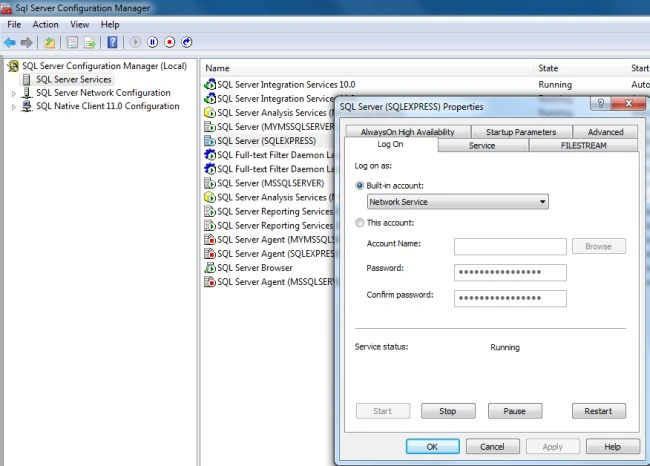Image resolution: width=650 pixels, height=466 pixels.
Task: Click the State column header
Action: pyautogui.click(x=580, y=68)
